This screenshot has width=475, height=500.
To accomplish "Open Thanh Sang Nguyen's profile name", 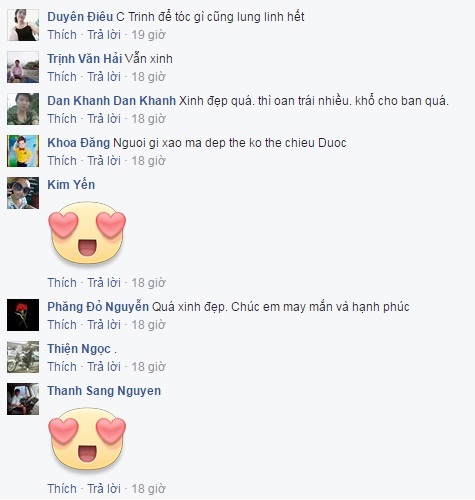I will 104,391.
